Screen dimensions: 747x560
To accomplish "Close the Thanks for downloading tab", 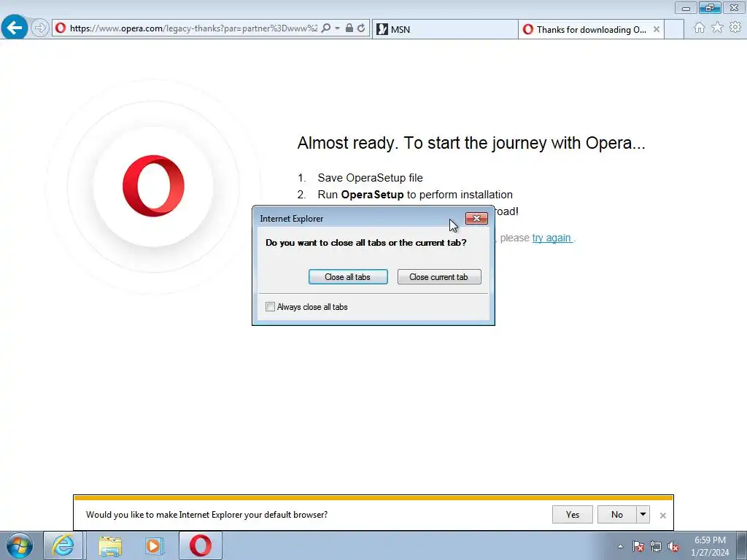I will click(657, 29).
